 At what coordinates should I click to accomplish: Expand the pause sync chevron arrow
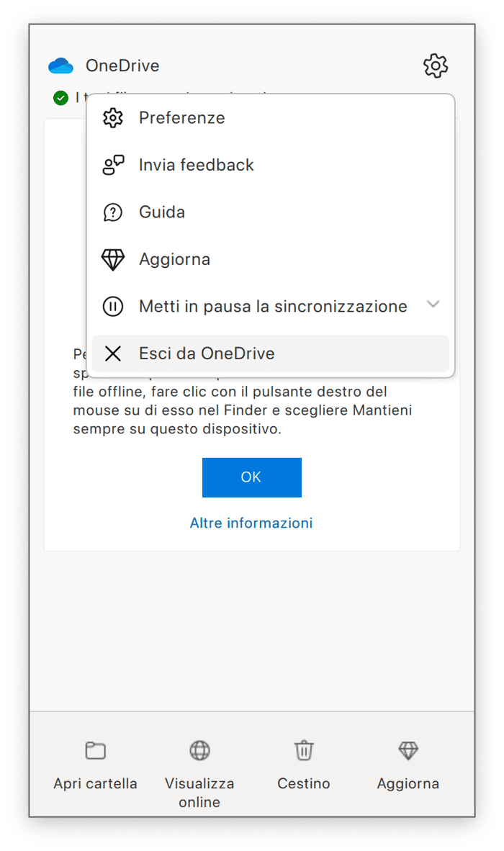click(x=433, y=304)
